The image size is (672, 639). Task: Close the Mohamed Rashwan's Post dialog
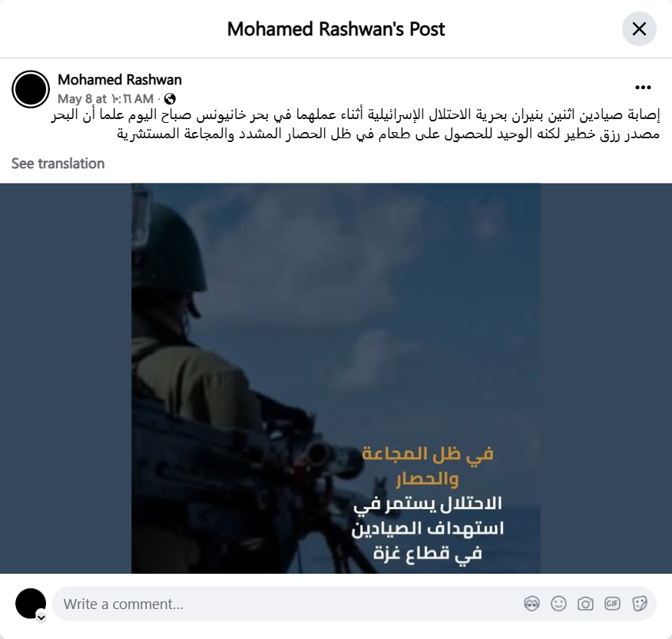click(x=639, y=29)
